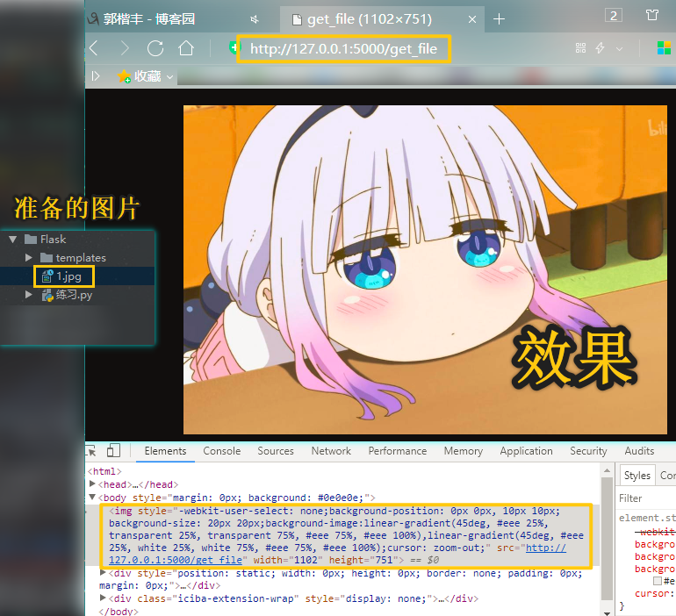Switch to the Sources tab

pyautogui.click(x=276, y=451)
